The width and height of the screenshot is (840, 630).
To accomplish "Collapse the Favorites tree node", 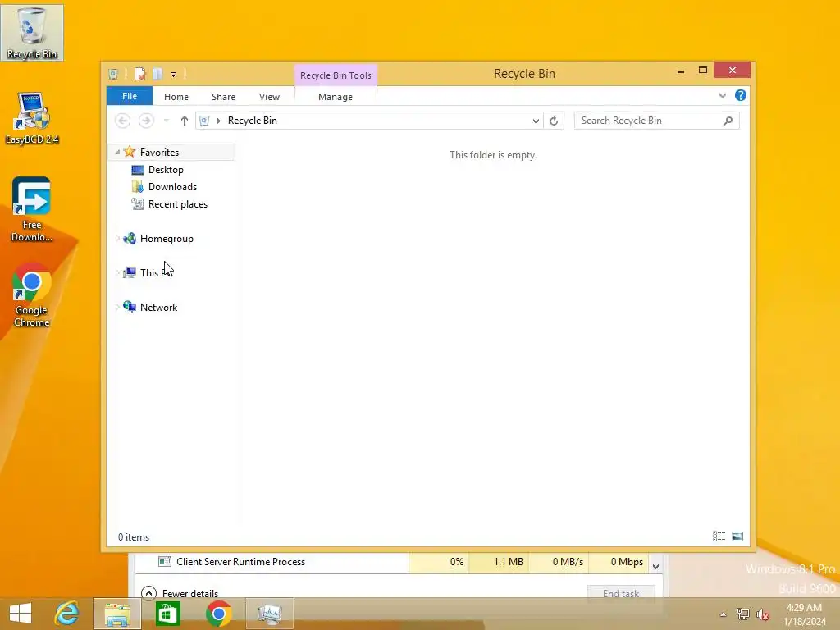I will (x=117, y=152).
